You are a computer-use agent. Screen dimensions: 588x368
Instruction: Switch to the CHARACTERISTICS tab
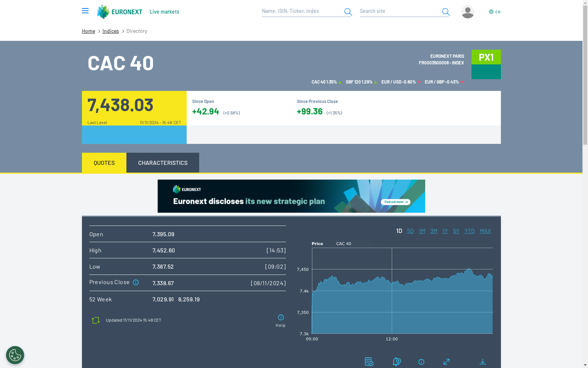(163, 163)
